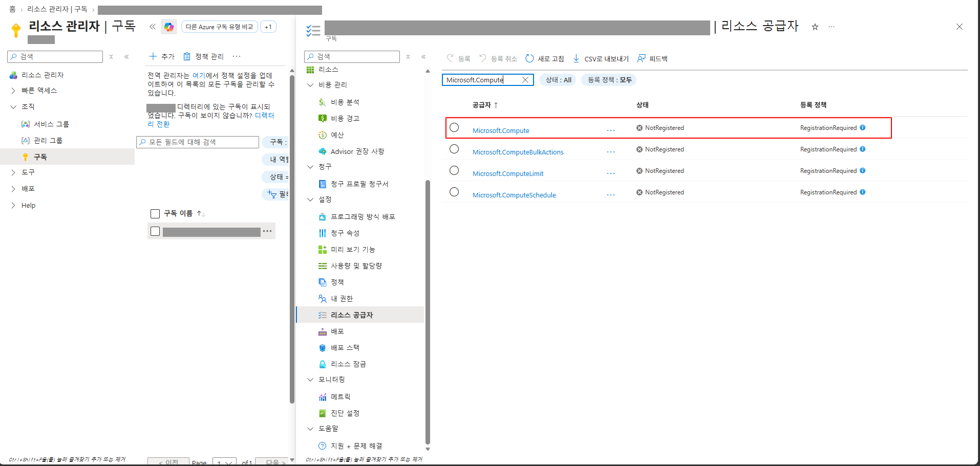Select radio button for Microsoft.ComputeBulkActions
The height and width of the screenshot is (466, 980).
454,149
